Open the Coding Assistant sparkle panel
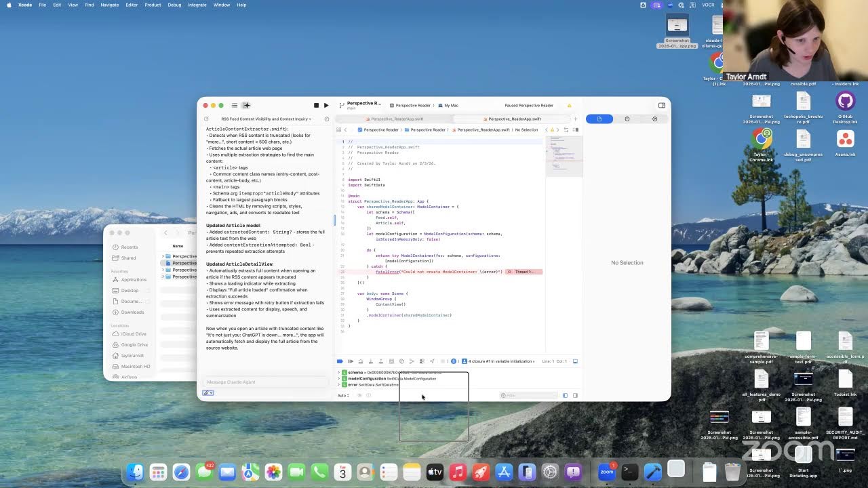This screenshot has height=488, width=868. [246, 105]
